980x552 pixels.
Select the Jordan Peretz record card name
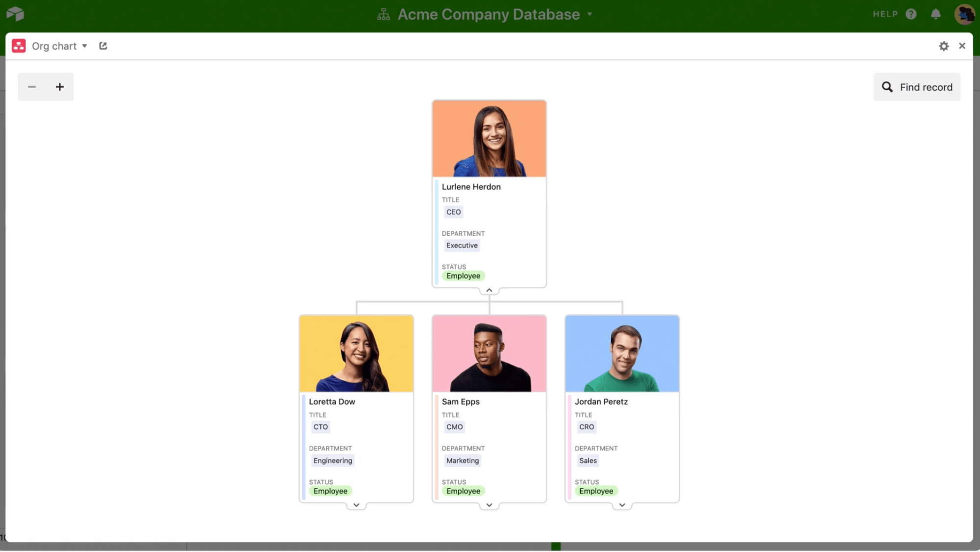[601, 401]
